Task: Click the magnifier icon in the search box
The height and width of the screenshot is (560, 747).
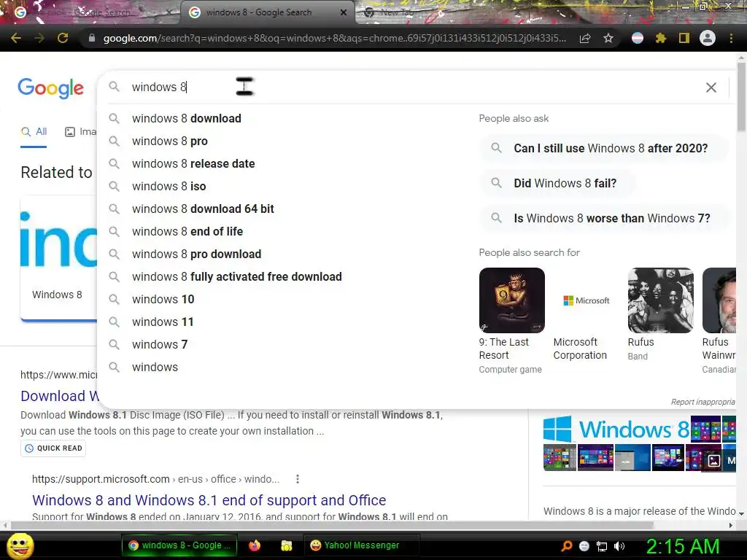Action: [114, 87]
